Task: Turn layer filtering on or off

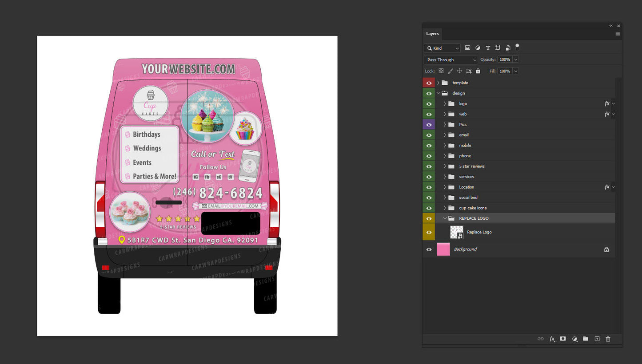Action: click(517, 47)
